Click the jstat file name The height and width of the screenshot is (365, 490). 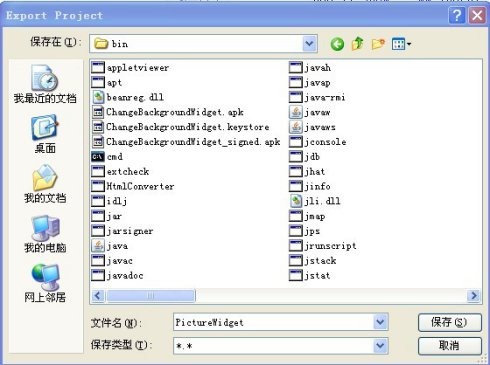[317, 276]
